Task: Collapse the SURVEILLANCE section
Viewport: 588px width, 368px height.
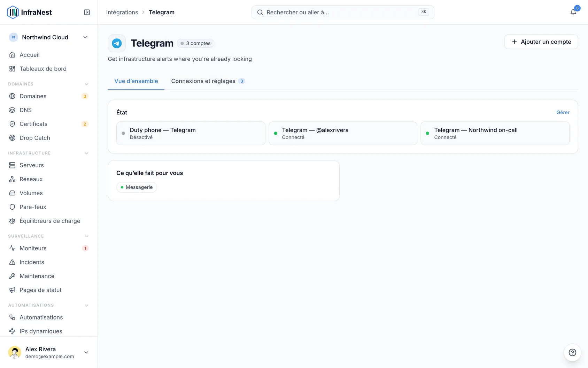Action: pos(86,236)
